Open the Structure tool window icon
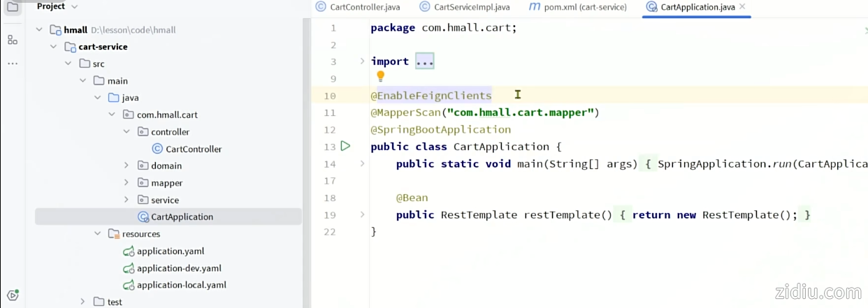 pyautogui.click(x=13, y=40)
